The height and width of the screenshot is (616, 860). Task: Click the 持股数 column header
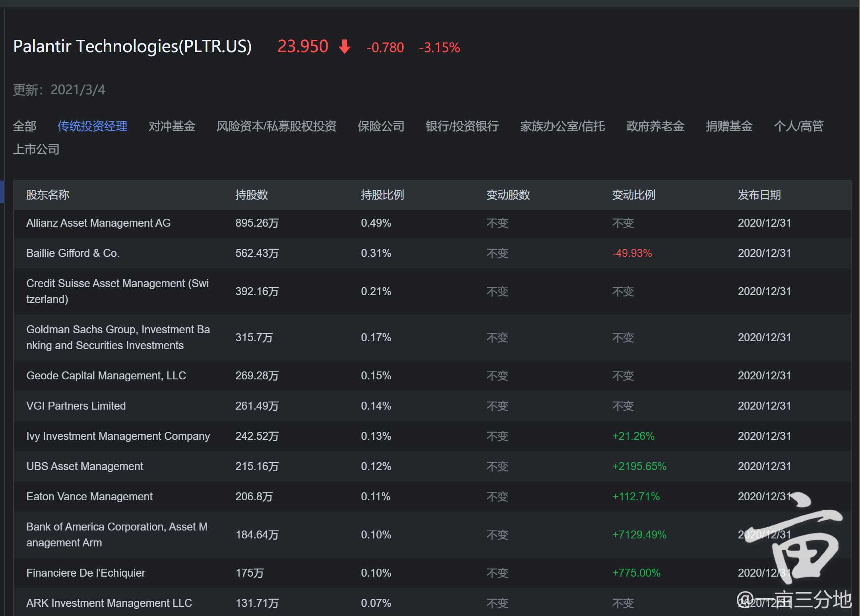pos(252,195)
